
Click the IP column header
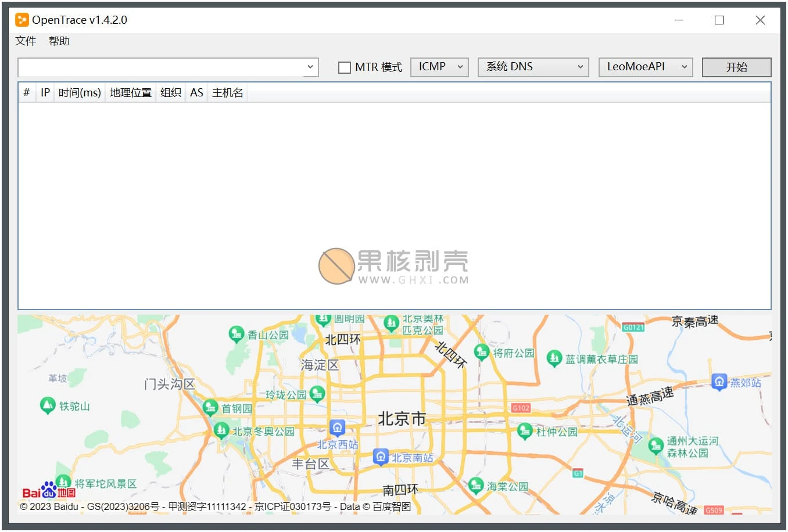pos(45,92)
